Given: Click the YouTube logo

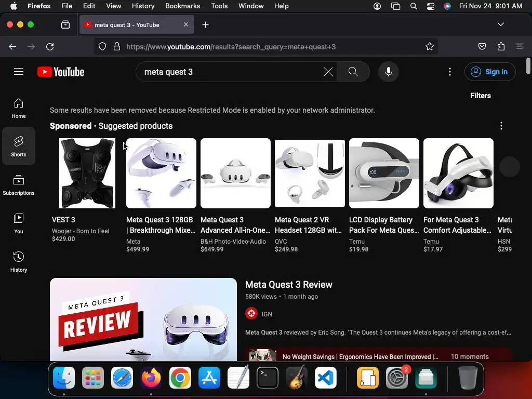Looking at the screenshot, I should pos(61,72).
